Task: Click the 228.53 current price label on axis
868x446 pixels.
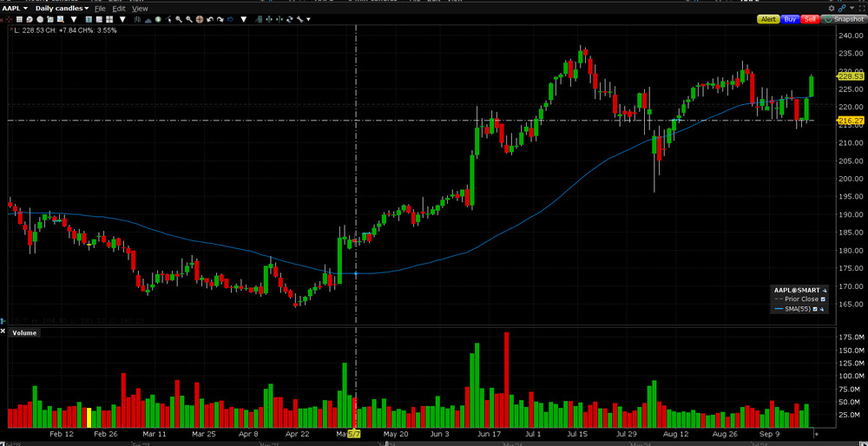Action: click(852, 76)
